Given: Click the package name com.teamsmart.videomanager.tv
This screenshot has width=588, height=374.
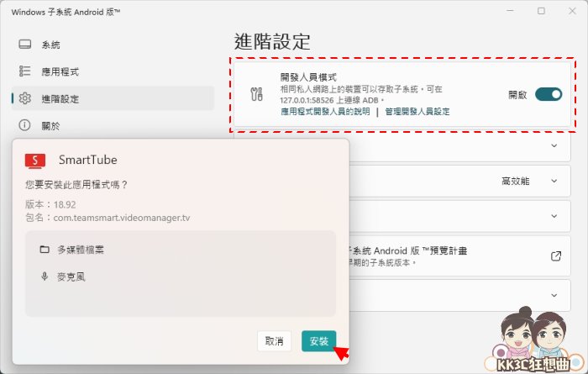Looking at the screenshot, I should tap(122, 218).
